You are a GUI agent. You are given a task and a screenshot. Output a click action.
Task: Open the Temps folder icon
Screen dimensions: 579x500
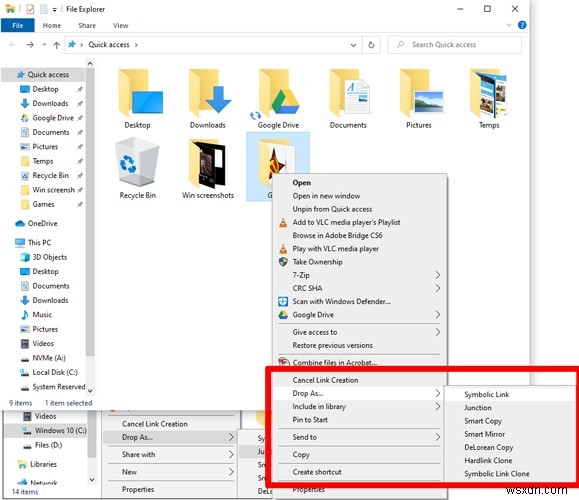[x=488, y=94]
